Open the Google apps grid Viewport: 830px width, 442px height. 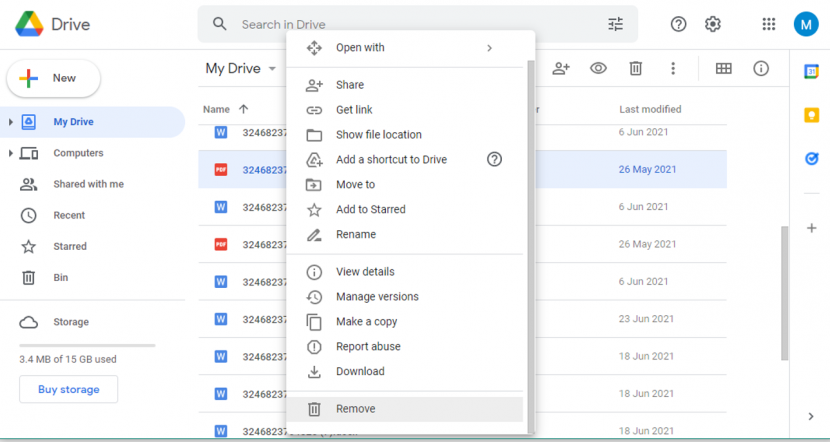point(769,24)
